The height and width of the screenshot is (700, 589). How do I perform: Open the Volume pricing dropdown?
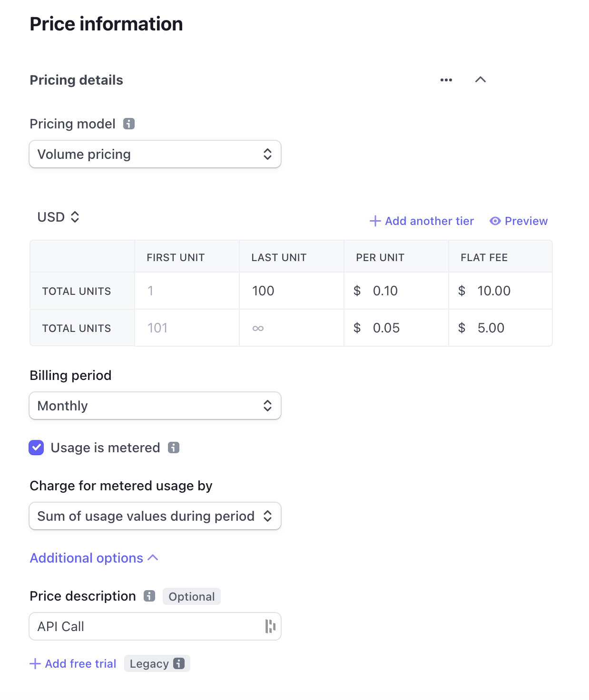point(155,154)
